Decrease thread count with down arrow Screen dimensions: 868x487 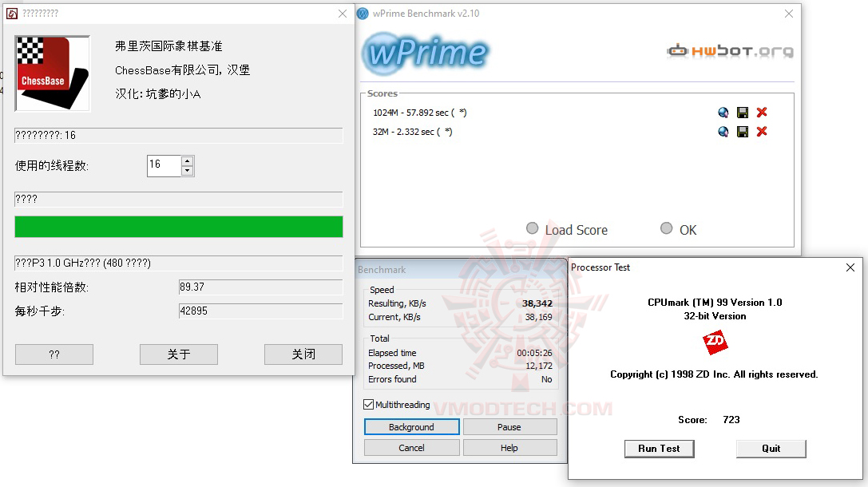click(x=187, y=171)
